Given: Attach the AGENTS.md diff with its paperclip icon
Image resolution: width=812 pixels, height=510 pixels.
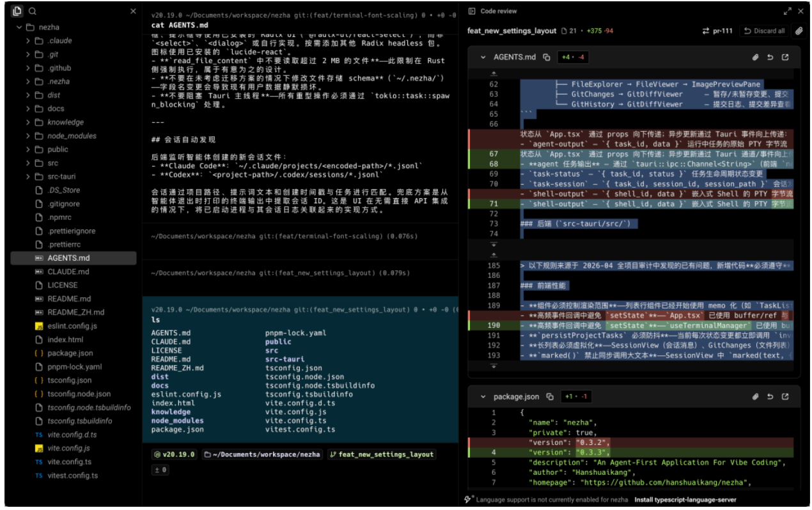Looking at the screenshot, I should click(755, 57).
